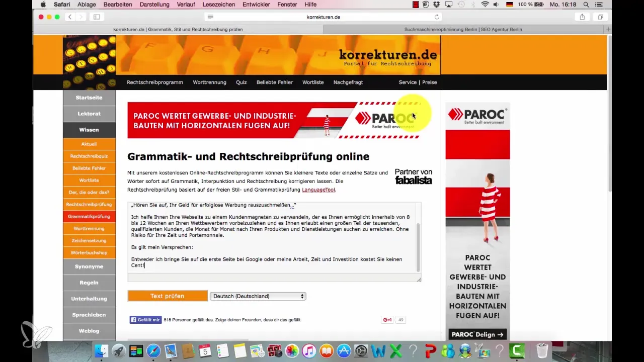This screenshot has height=362, width=644.
Task: Switch to Suchmaschinenoptimierung Berlin tab
Action: (463, 29)
